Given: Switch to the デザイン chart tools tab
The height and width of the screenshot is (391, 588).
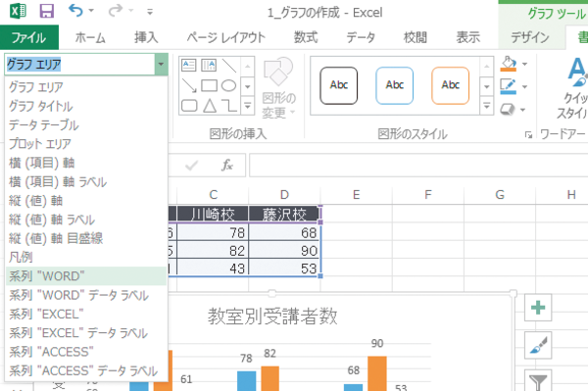Looking at the screenshot, I should (x=530, y=37).
